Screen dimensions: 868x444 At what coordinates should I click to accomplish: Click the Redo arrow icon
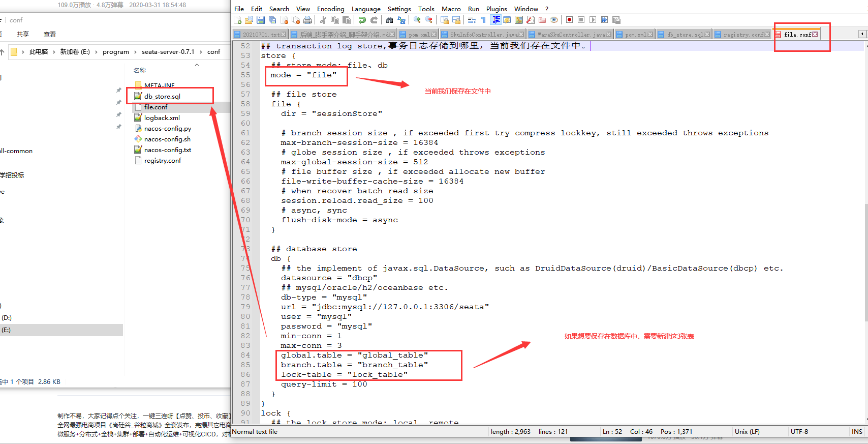click(374, 20)
